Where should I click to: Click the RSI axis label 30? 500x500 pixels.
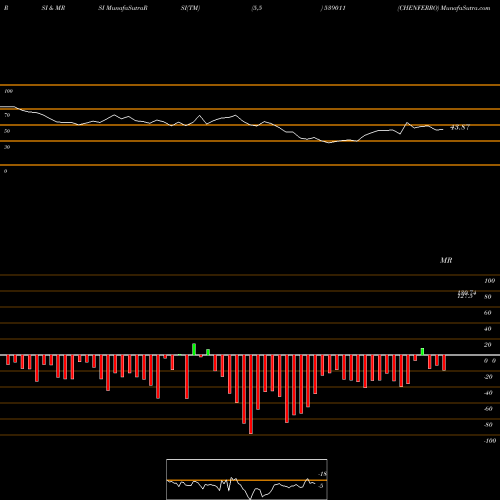coord(7,147)
